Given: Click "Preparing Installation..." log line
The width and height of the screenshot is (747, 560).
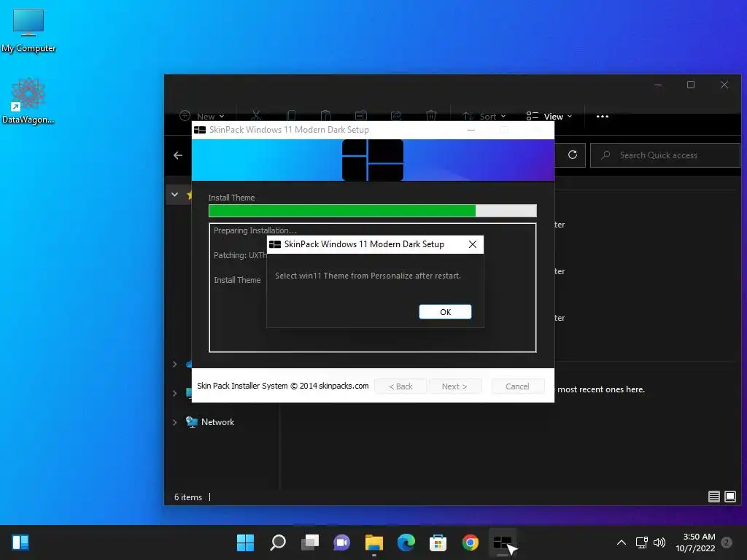Looking at the screenshot, I should [x=255, y=230].
